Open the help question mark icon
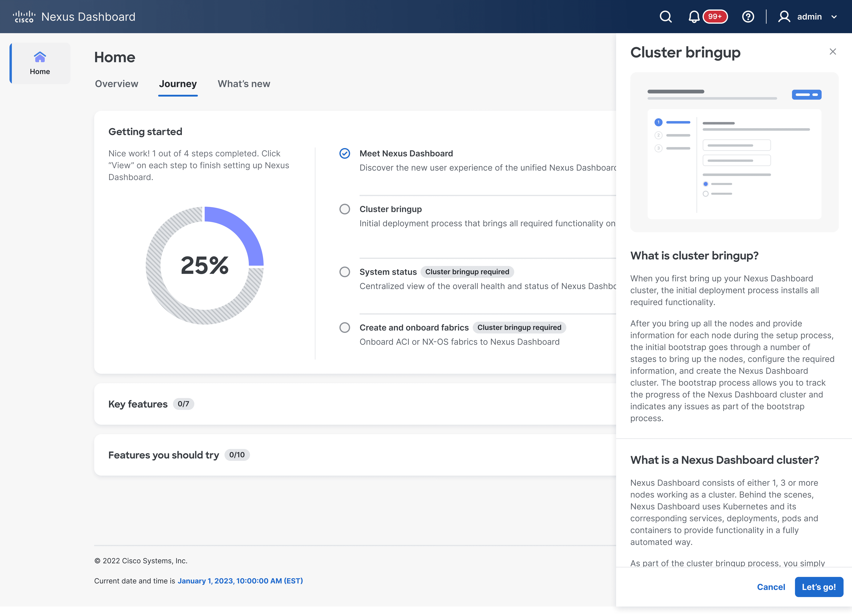Image resolution: width=852 pixels, height=616 pixels. pos(748,17)
